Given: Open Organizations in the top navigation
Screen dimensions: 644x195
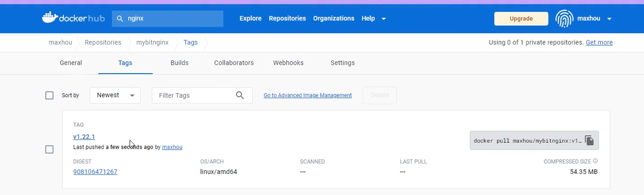Looking at the screenshot, I should point(334,18).
